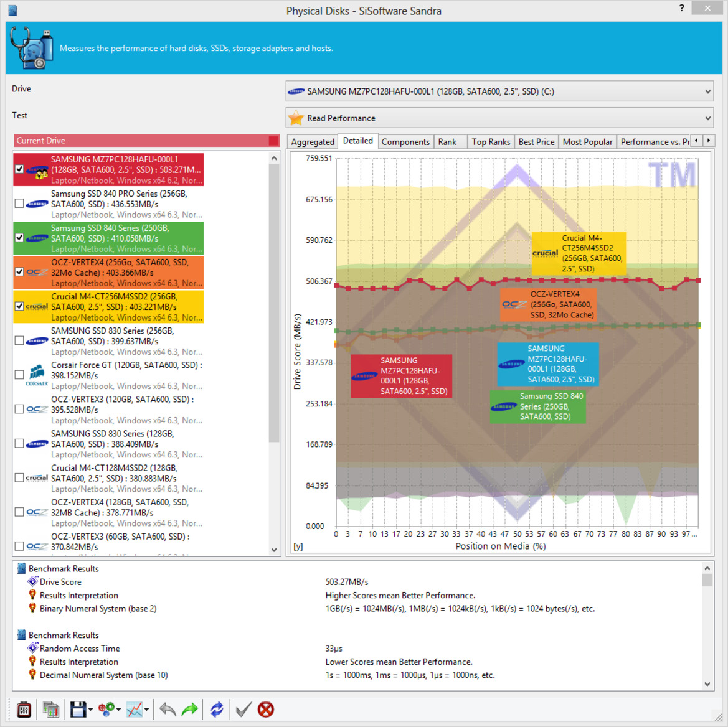Tick the Corsair Force GT 120GB checkbox

pyautogui.click(x=19, y=375)
